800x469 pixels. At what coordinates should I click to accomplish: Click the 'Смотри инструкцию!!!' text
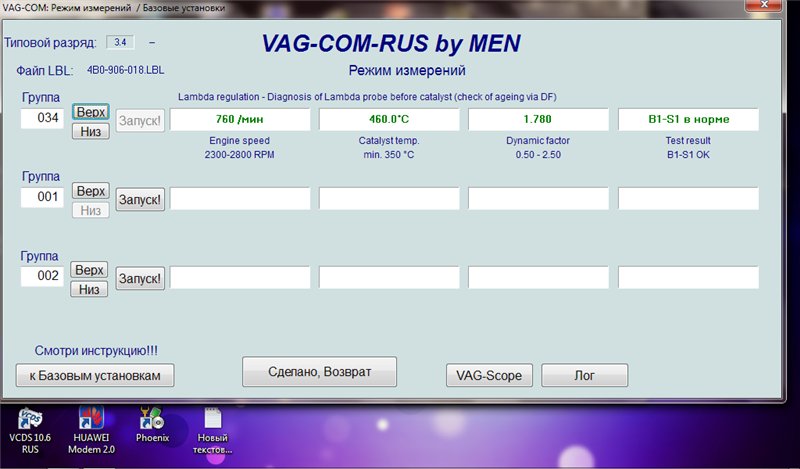coord(96,351)
